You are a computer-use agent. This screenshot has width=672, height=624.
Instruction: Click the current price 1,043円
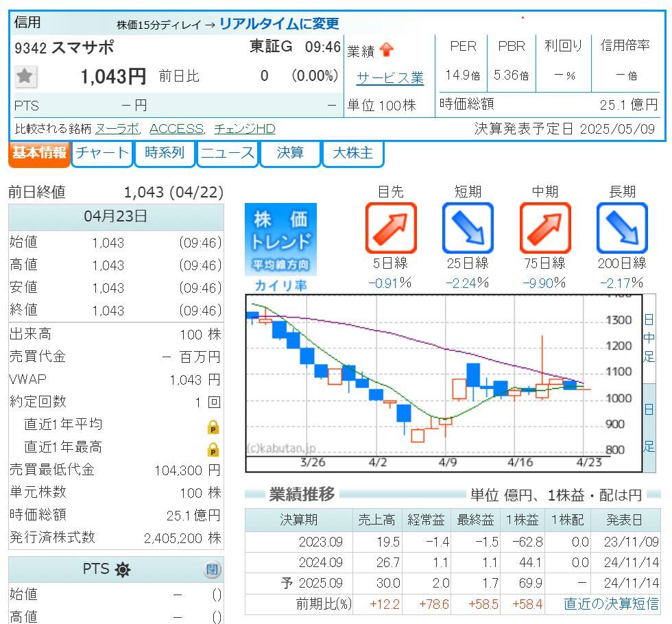click(x=113, y=77)
